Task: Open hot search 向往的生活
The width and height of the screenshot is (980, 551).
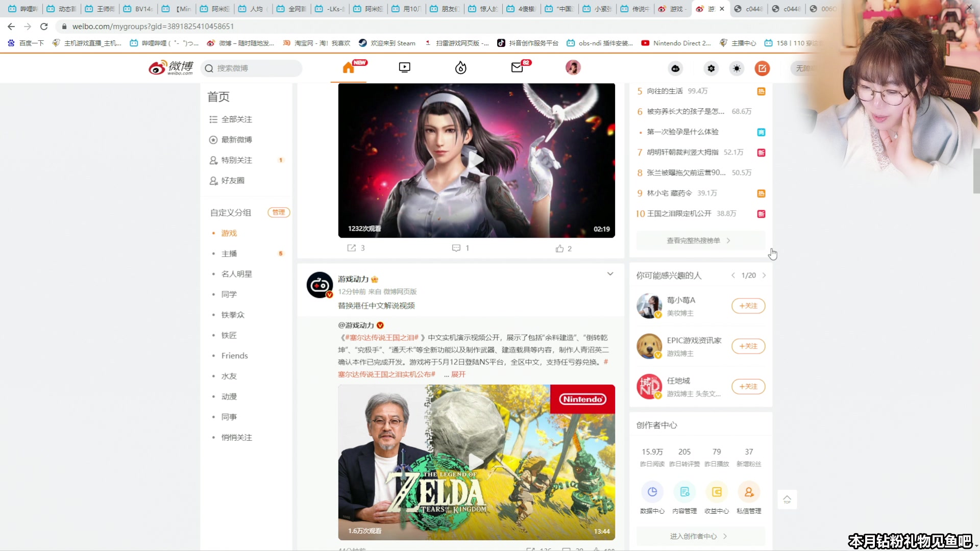Action: pos(665,91)
